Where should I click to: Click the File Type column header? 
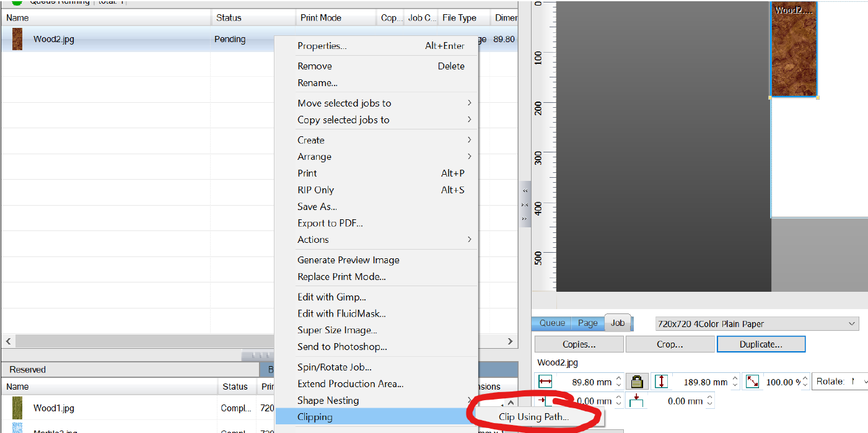464,18
